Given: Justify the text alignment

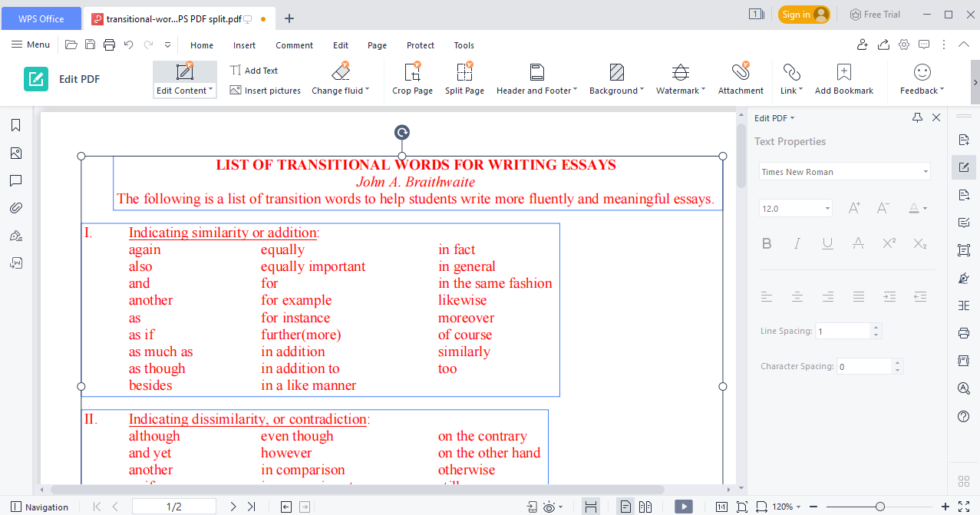Looking at the screenshot, I should pos(859,296).
